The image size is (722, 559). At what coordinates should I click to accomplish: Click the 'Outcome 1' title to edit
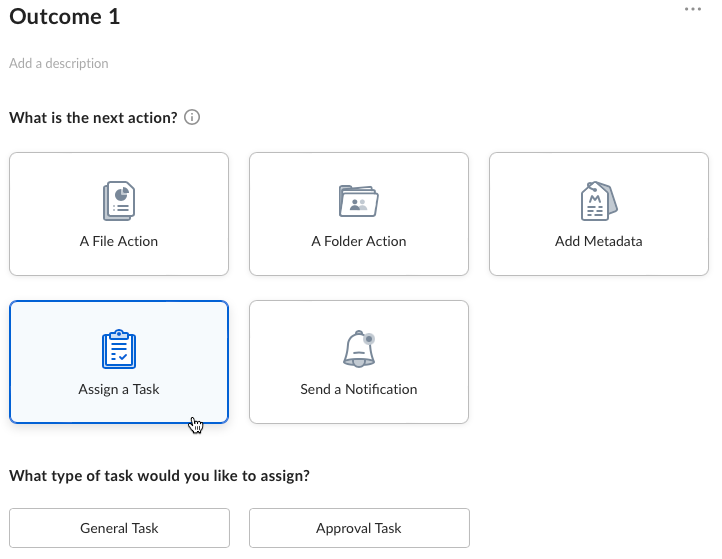tap(64, 17)
